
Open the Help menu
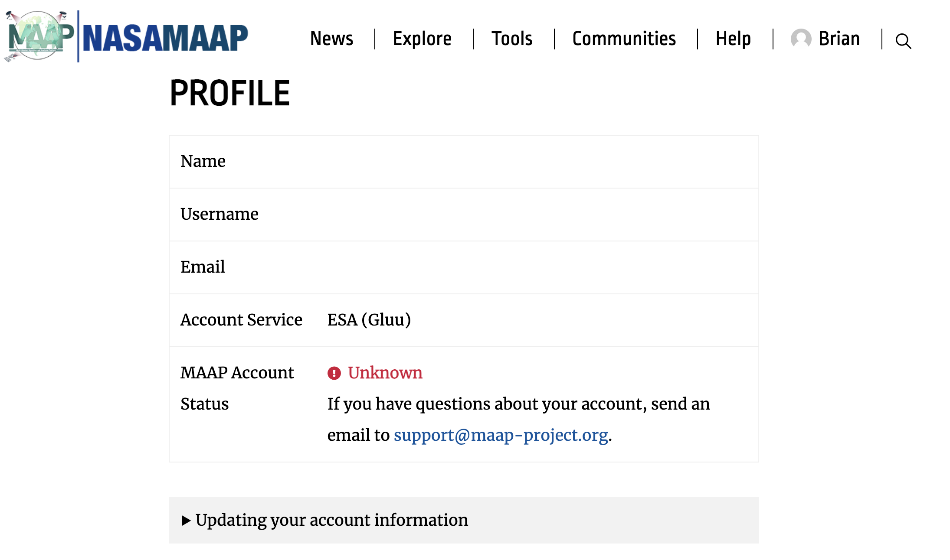734,39
